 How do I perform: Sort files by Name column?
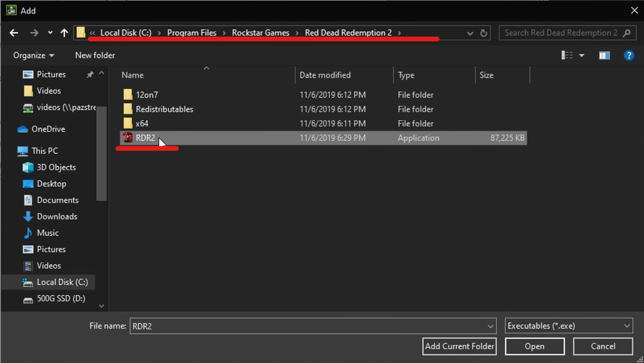coord(206,75)
